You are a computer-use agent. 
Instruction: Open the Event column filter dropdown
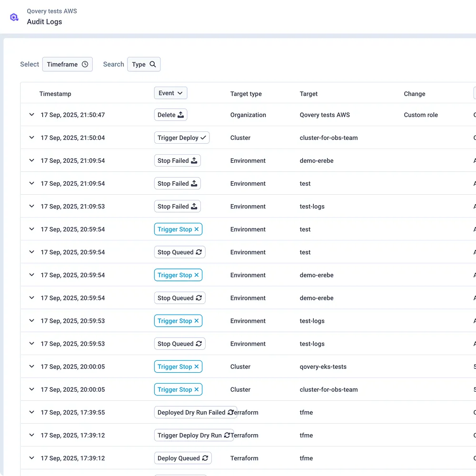coord(170,93)
